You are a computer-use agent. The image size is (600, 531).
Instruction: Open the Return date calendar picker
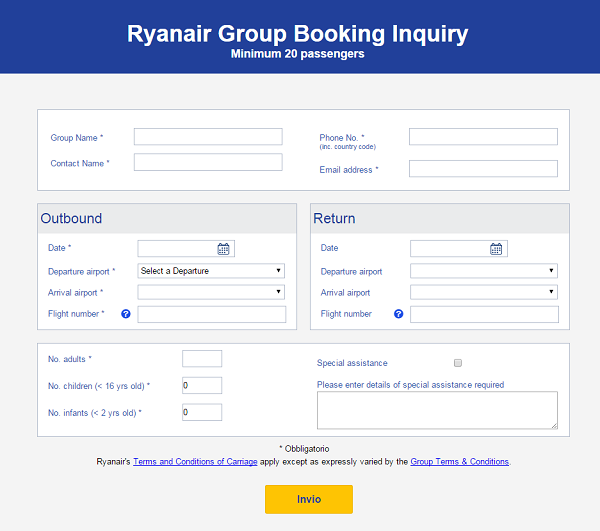[496, 249]
